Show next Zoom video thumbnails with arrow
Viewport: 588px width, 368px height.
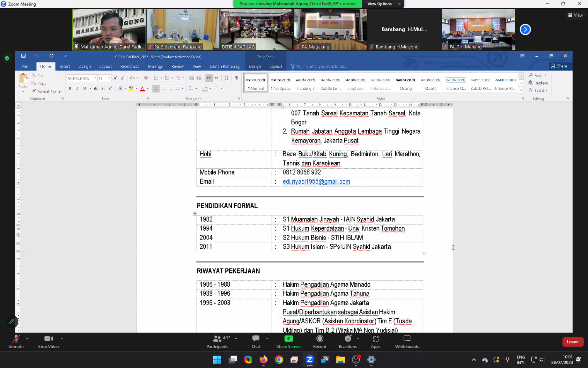(x=525, y=29)
